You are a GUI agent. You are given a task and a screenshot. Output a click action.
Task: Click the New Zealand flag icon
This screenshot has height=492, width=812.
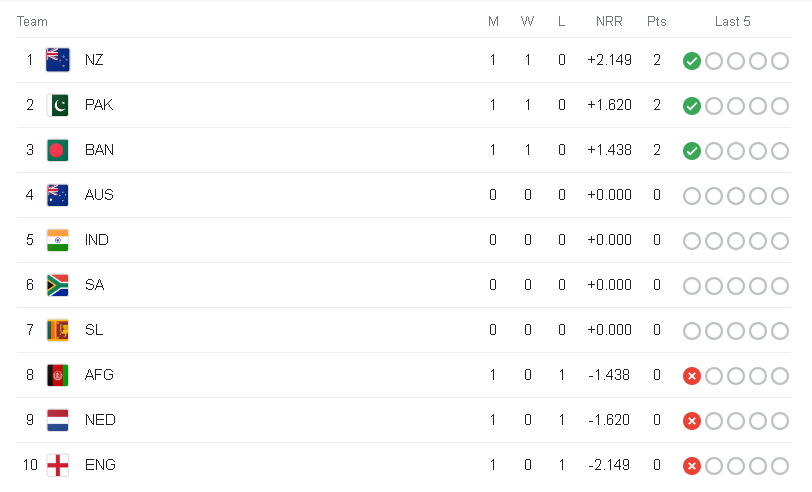coord(58,60)
